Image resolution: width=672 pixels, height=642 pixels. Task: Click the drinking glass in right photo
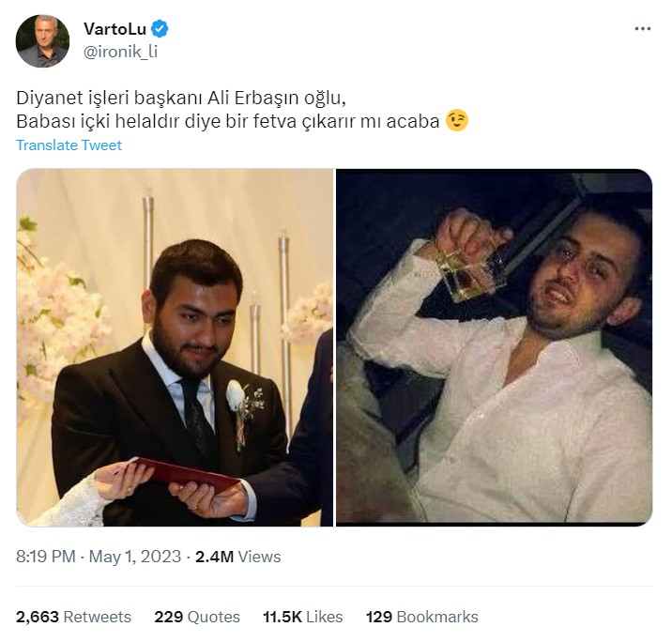point(469,270)
